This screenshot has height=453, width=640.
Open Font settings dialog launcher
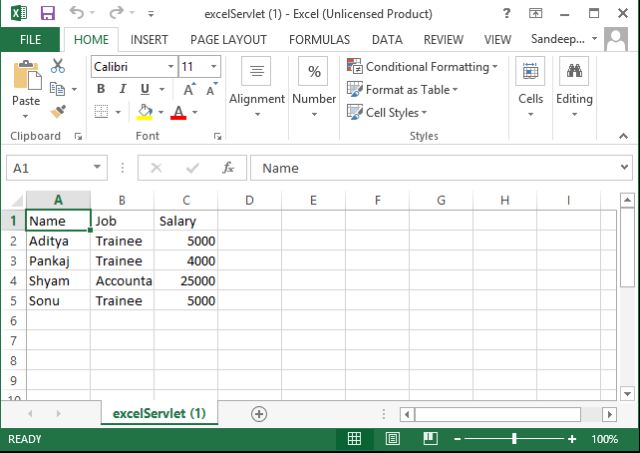click(x=218, y=137)
